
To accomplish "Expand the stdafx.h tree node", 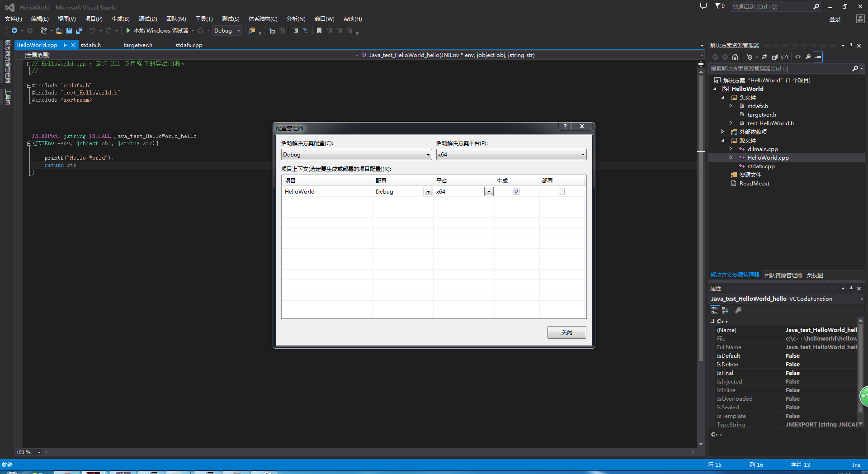I will pyautogui.click(x=731, y=106).
